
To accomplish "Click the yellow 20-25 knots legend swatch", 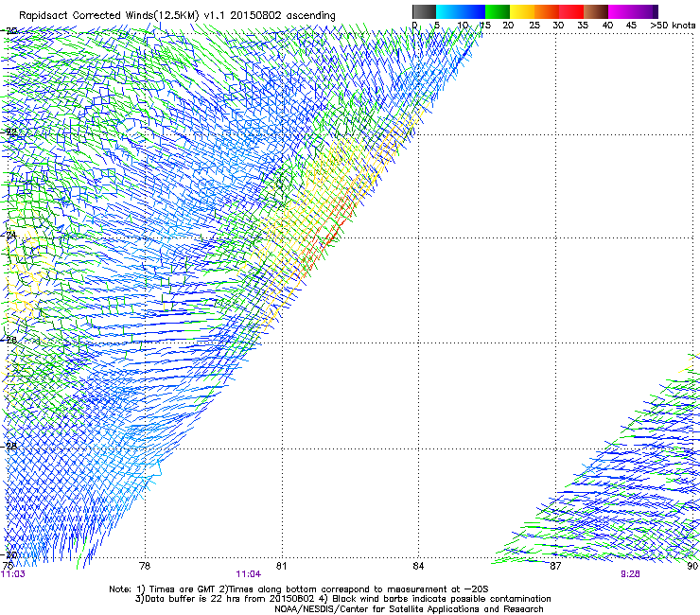I will [522, 11].
